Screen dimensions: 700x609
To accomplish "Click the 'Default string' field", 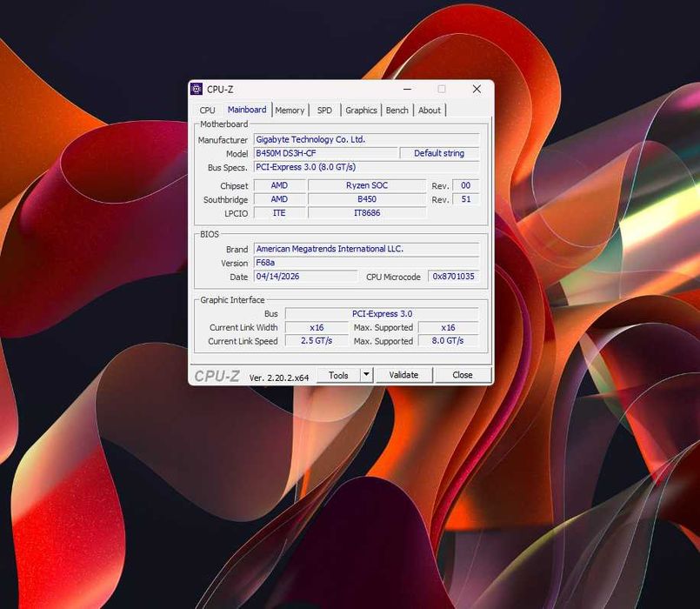I will tap(439, 153).
